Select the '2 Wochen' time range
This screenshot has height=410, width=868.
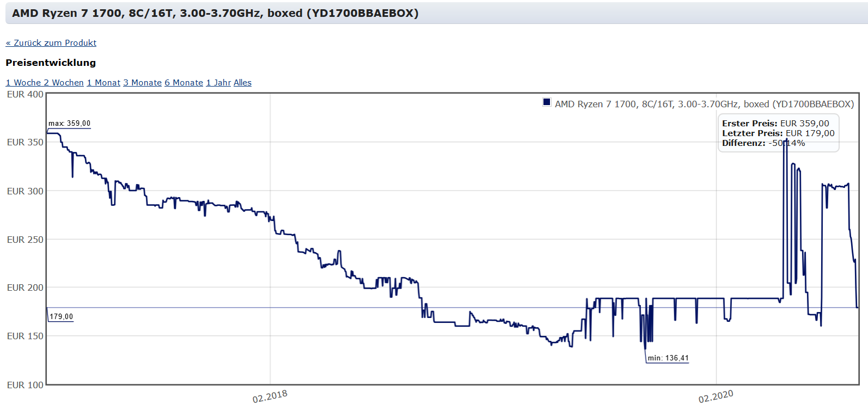[64, 83]
